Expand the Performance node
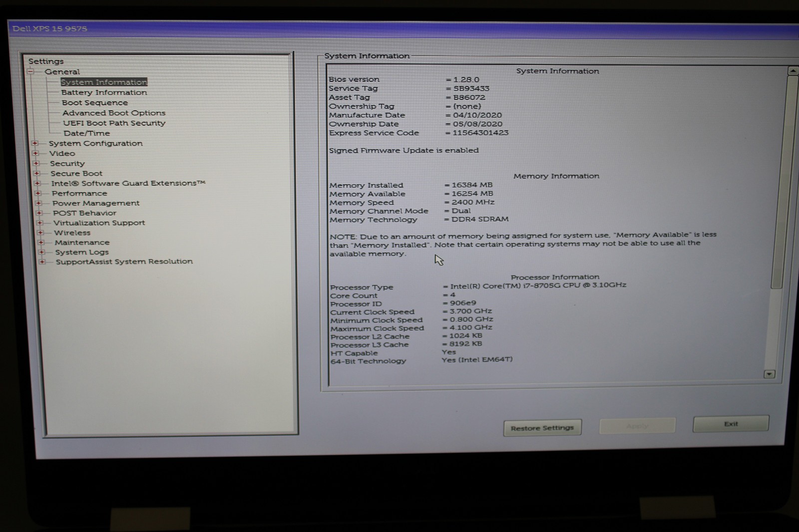799x532 pixels. click(38, 193)
